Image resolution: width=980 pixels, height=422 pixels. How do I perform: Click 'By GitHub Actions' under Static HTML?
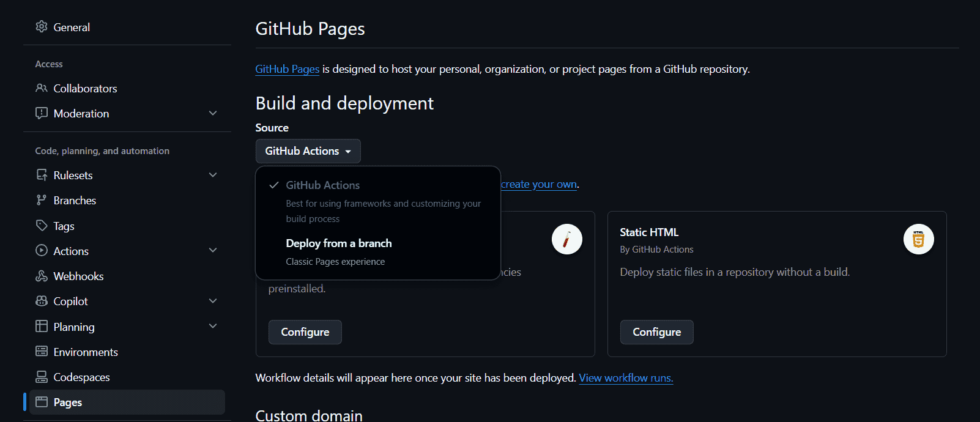656,250
